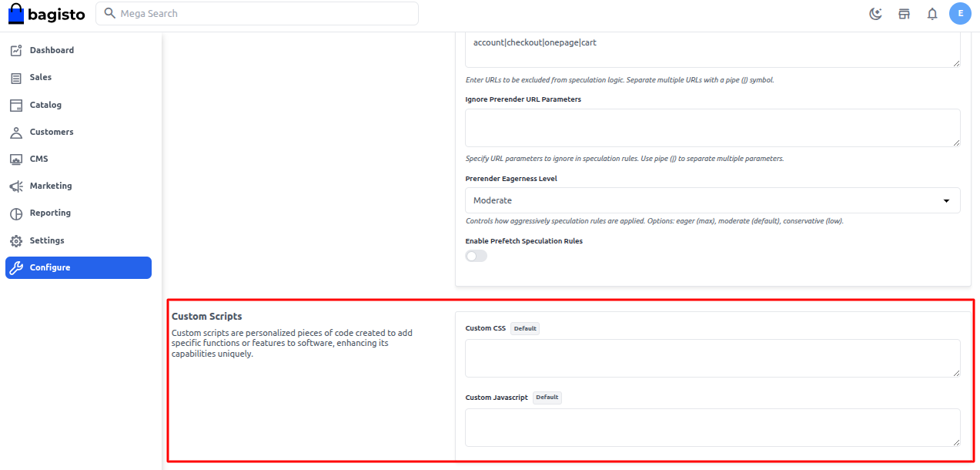Select the Dashboard icon in sidebar
Viewport: 980px width, 470px height.
pos(17,49)
